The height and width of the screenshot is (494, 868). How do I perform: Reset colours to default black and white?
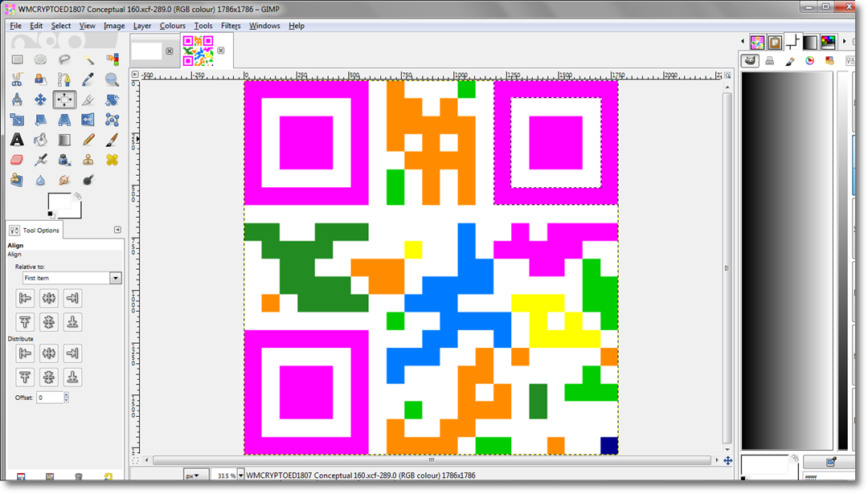51,214
